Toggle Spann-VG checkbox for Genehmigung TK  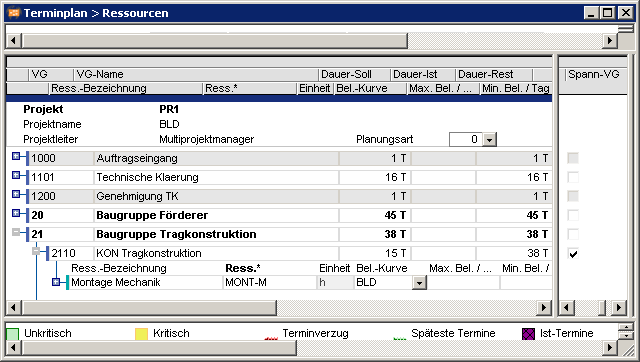pos(573,196)
